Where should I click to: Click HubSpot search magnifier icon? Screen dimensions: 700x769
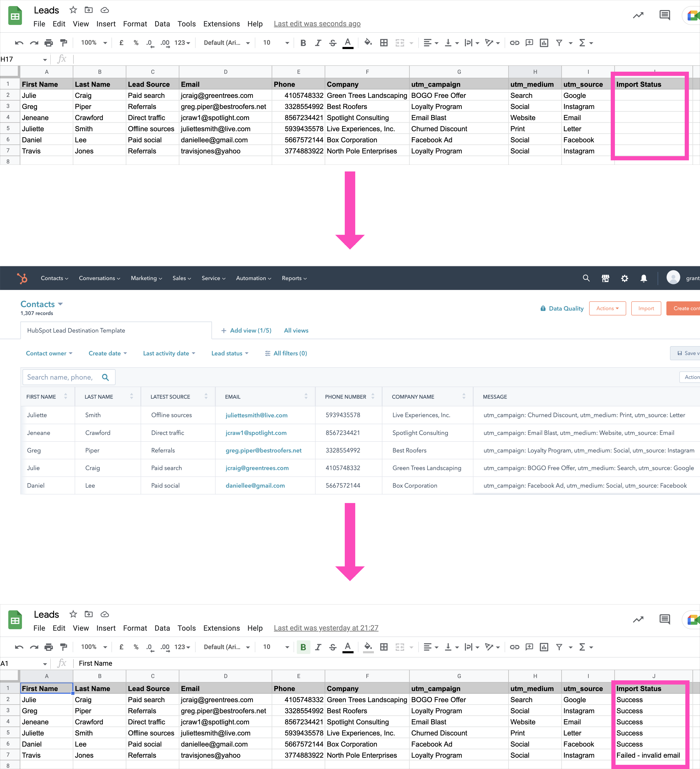point(586,278)
